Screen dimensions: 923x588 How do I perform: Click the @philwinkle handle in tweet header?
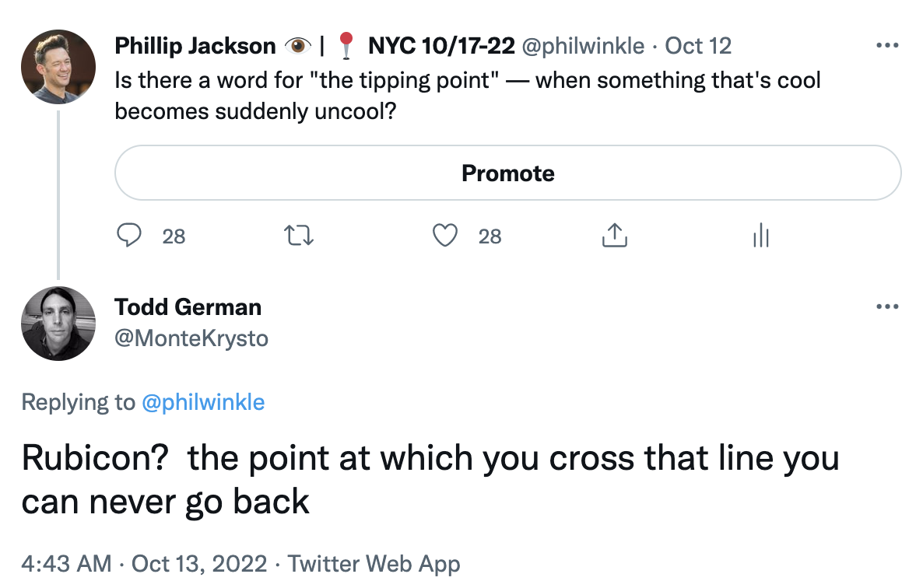(x=584, y=46)
